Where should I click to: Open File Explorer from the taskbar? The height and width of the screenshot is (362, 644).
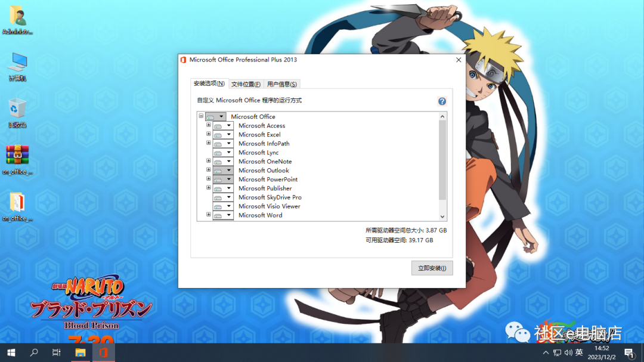tap(80, 352)
